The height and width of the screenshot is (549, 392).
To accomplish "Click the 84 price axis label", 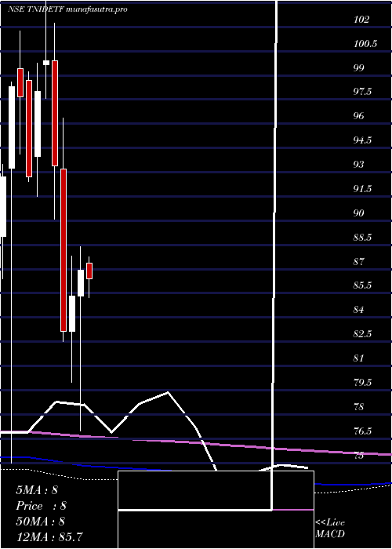I will click(x=359, y=310).
